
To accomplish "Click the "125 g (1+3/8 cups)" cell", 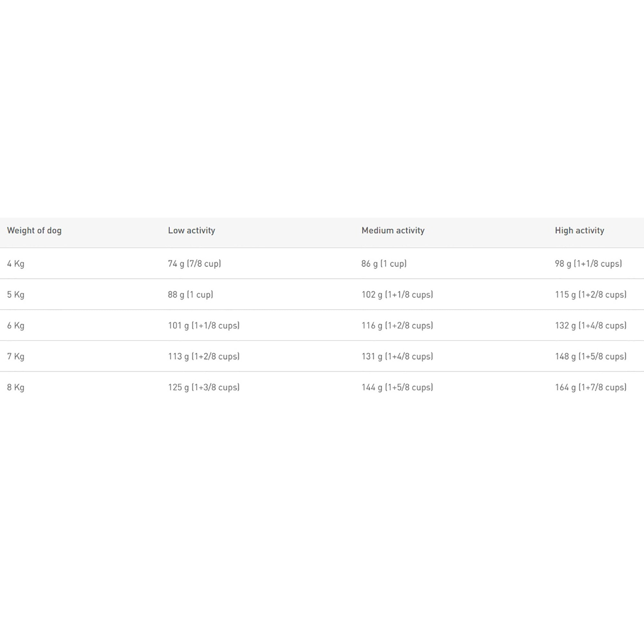I will click(204, 387).
